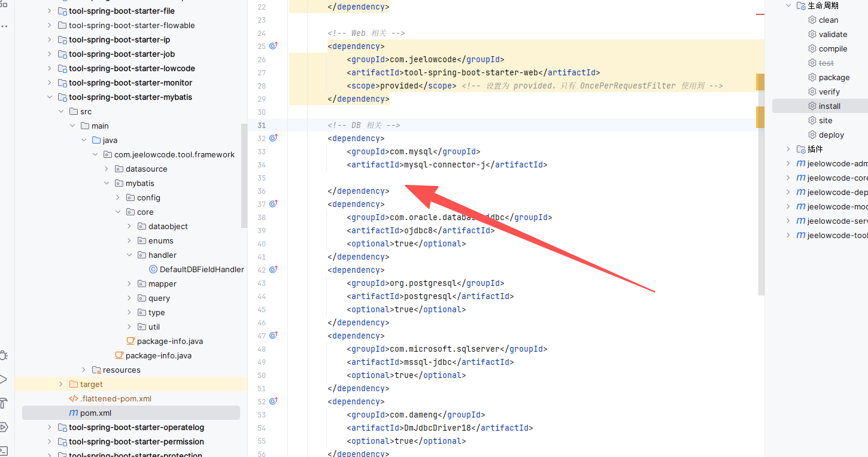Screen dimensions: 868x457
Task: Collapse the tool-spring-boot-starter-mybatis module
Action: pyautogui.click(x=50, y=97)
